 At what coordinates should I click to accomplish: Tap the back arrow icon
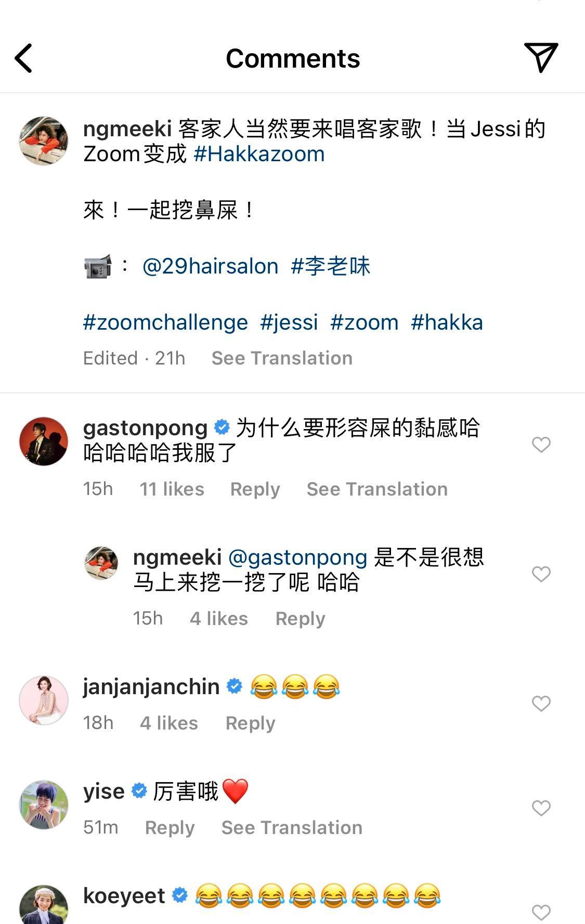24,58
